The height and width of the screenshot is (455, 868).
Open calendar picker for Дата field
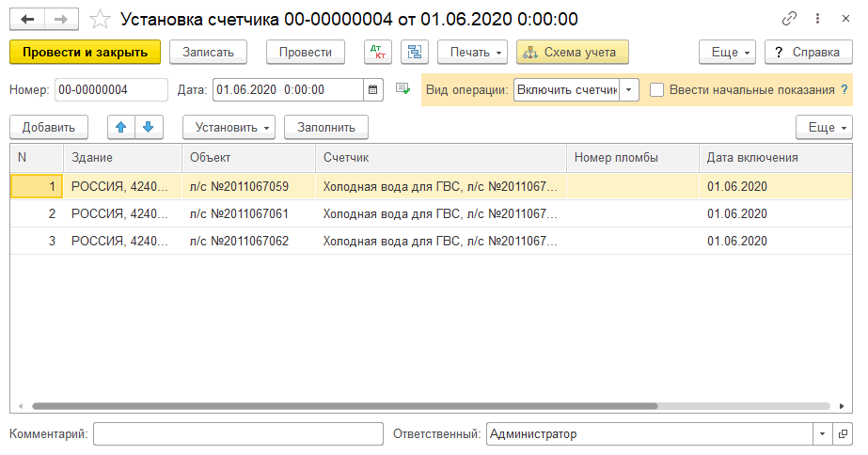(x=373, y=90)
